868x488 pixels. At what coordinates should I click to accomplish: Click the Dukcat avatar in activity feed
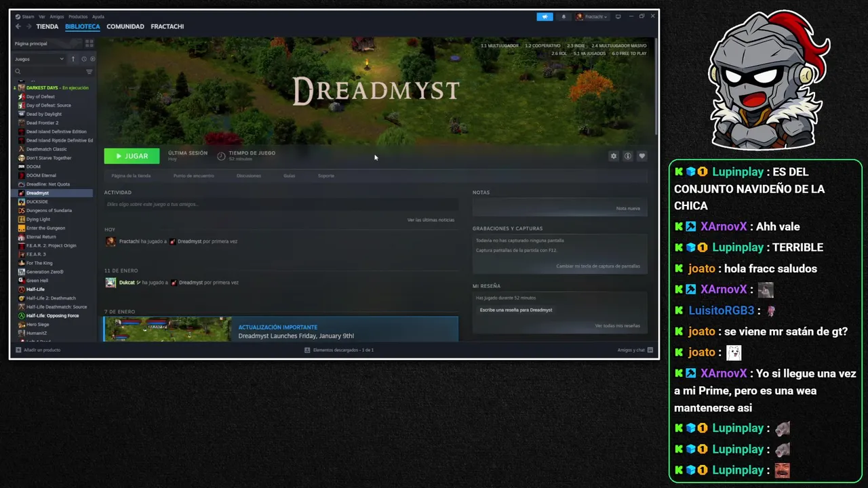point(111,283)
